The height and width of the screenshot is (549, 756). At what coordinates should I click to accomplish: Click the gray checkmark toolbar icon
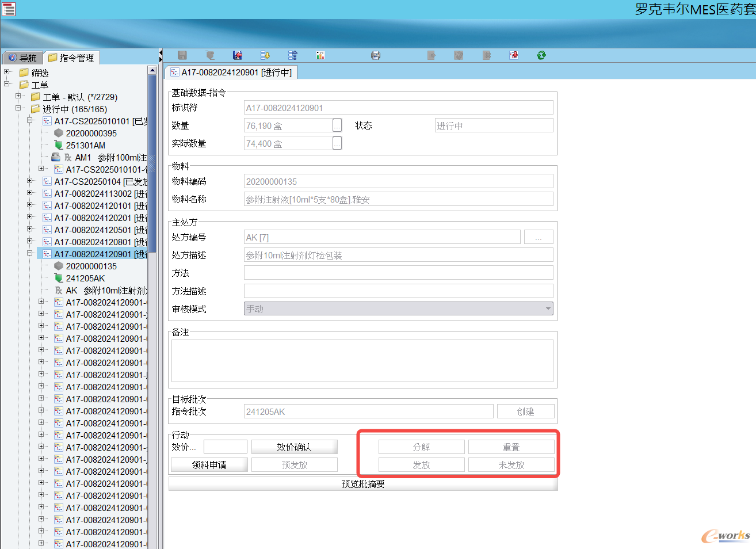tap(459, 55)
